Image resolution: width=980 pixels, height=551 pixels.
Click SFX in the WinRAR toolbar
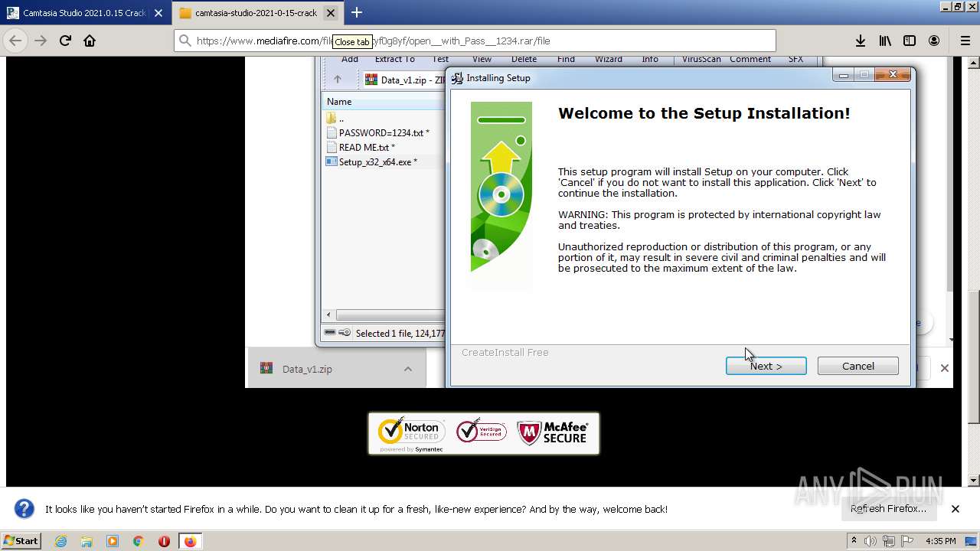(795, 59)
